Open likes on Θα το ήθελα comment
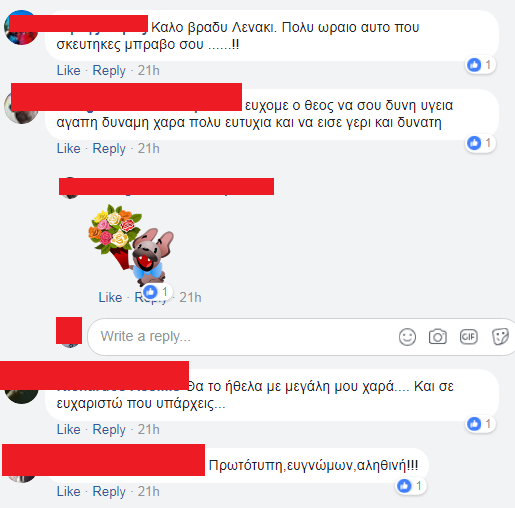 [x=480, y=424]
